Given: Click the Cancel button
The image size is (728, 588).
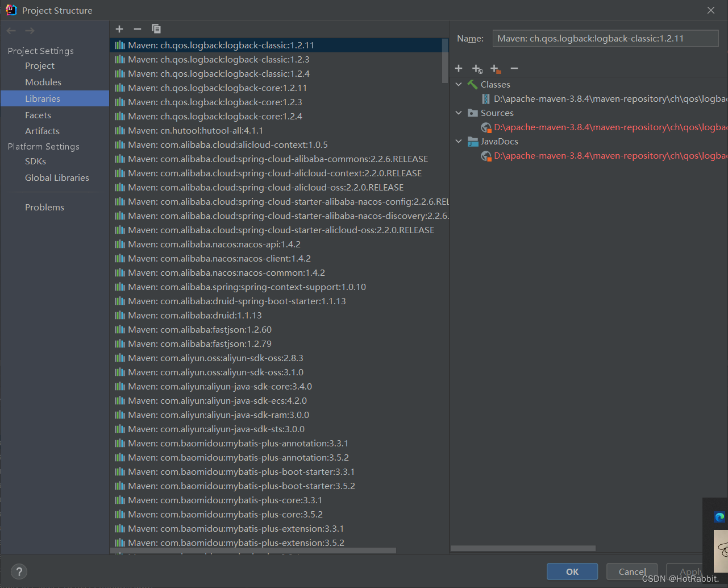Looking at the screenshot, I should tap(631, 571).
